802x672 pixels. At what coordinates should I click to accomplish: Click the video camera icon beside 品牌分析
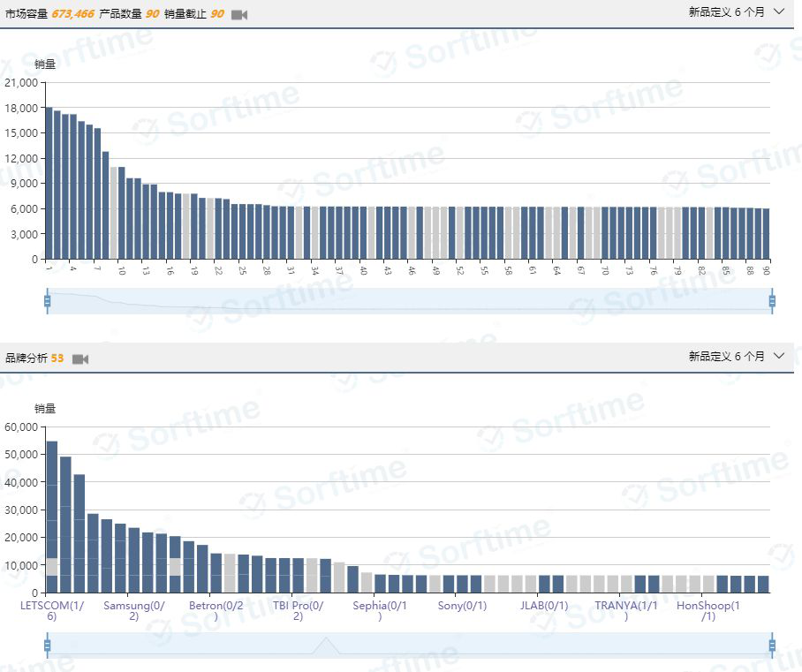coord(80,359)
